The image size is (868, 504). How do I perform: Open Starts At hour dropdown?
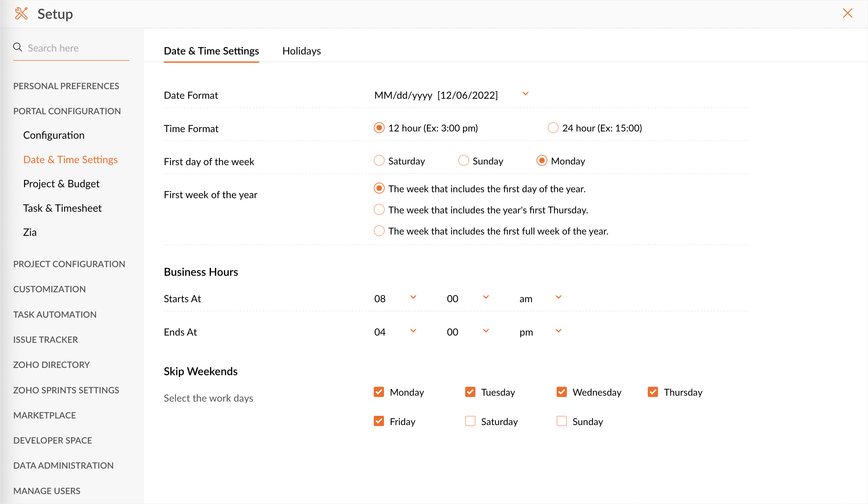click(413, 298)
